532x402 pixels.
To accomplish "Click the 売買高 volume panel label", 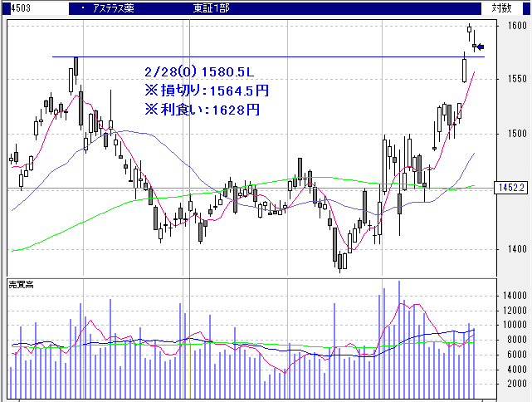I will 21,285.
